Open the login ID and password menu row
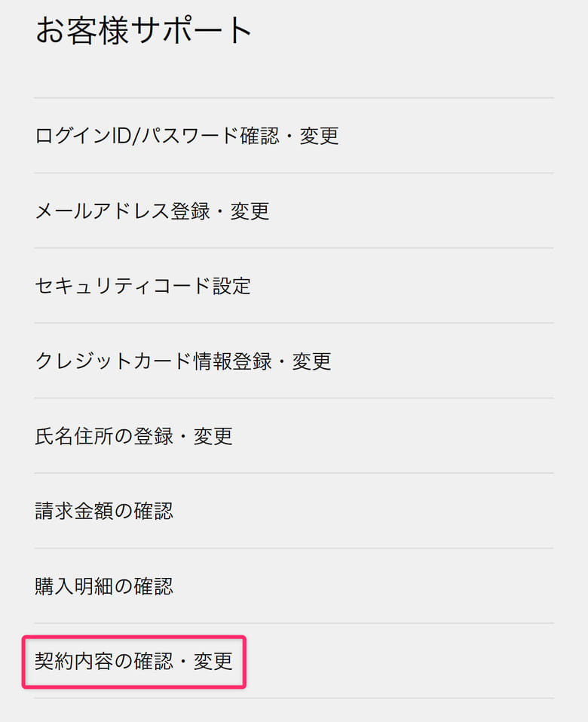Screen dimensions: 588x722 [x=187, y=136]
